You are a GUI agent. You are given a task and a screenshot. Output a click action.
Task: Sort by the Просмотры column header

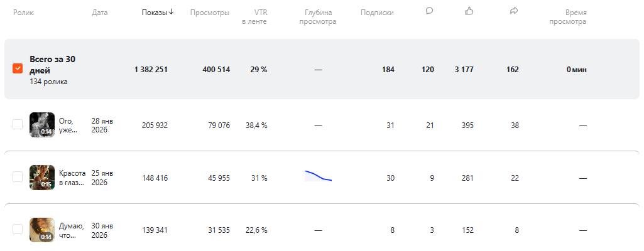209,13
